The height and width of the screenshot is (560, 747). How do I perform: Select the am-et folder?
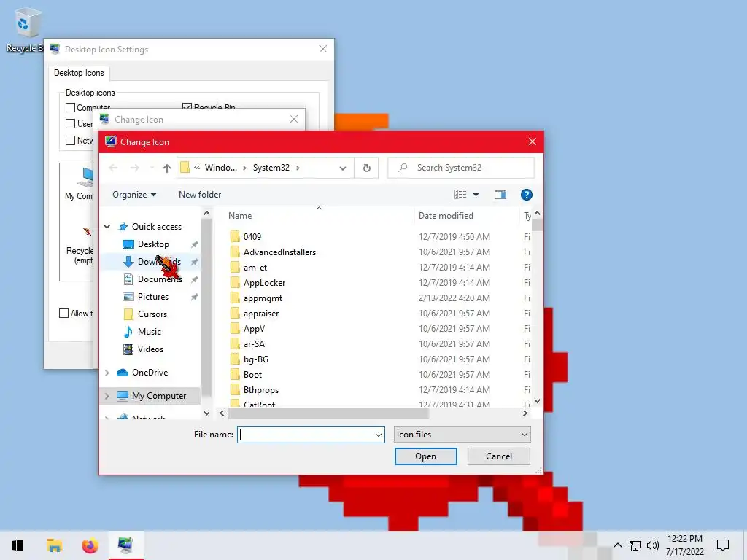pyautogui.click(x=255, y=268)
